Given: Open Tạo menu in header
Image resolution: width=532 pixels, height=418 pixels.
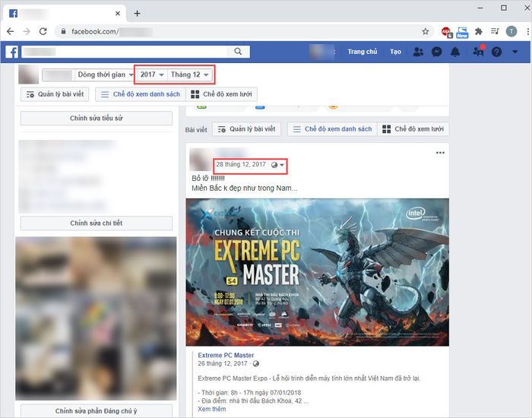Looking at the screenshot, I should tap(395, 52).
